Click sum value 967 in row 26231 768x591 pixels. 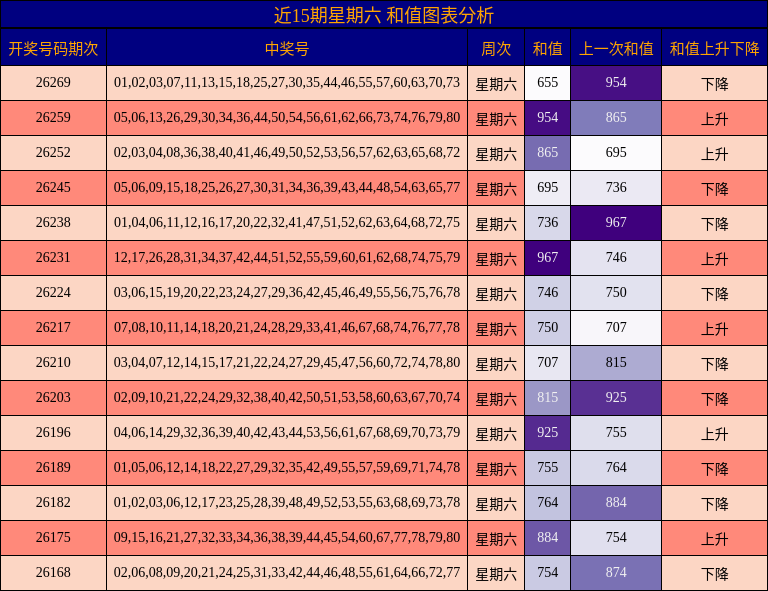point(547,258)
